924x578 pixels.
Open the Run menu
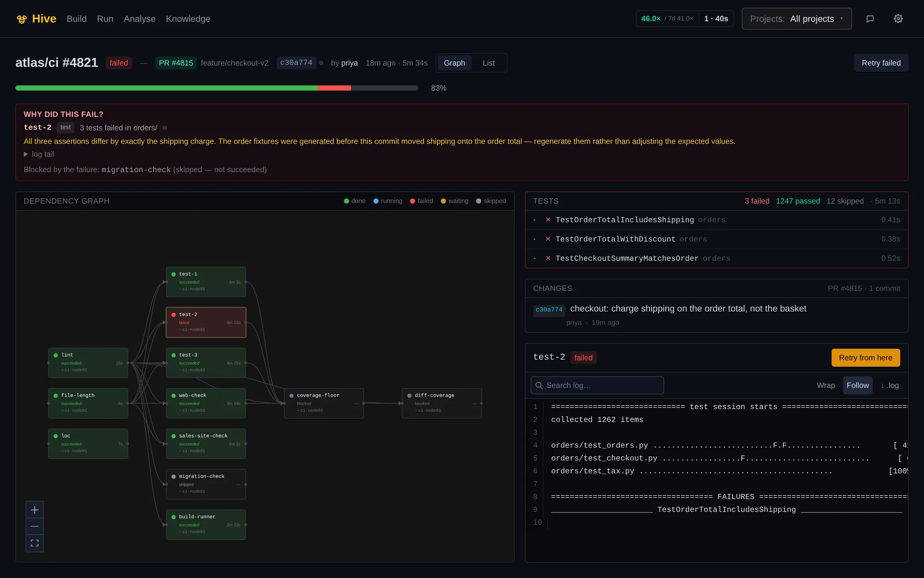point(105,19)
